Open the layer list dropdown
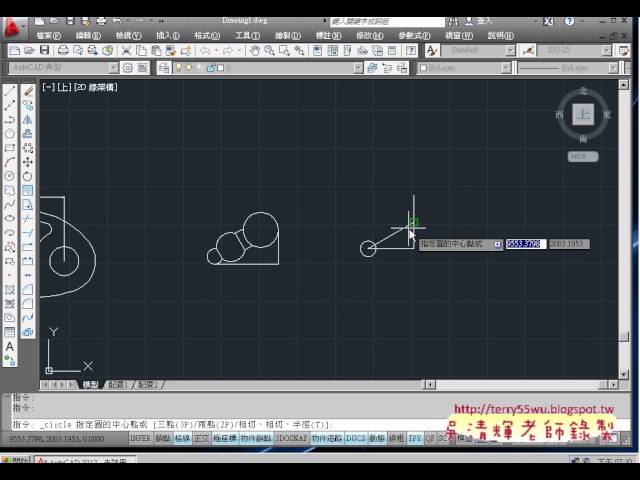The width and height of the screenshot is (640, 480). tap(358, 68)
